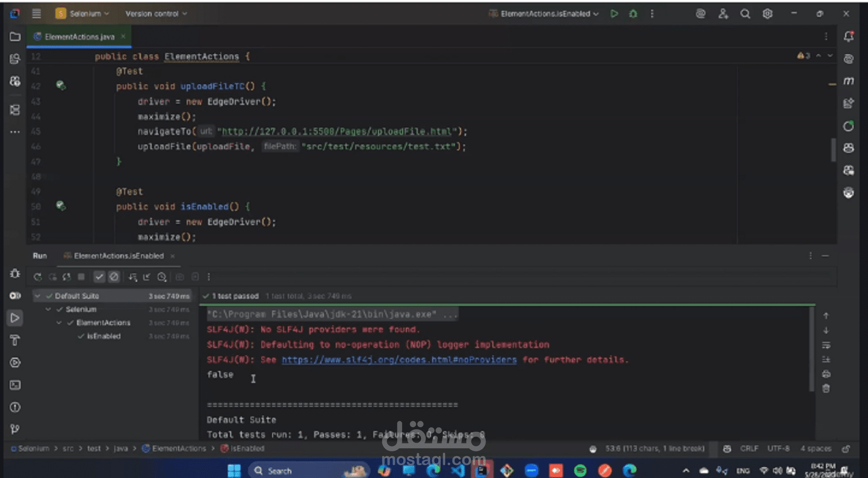Open sort tests dropdown in Run toolbar

coord(132,277)
